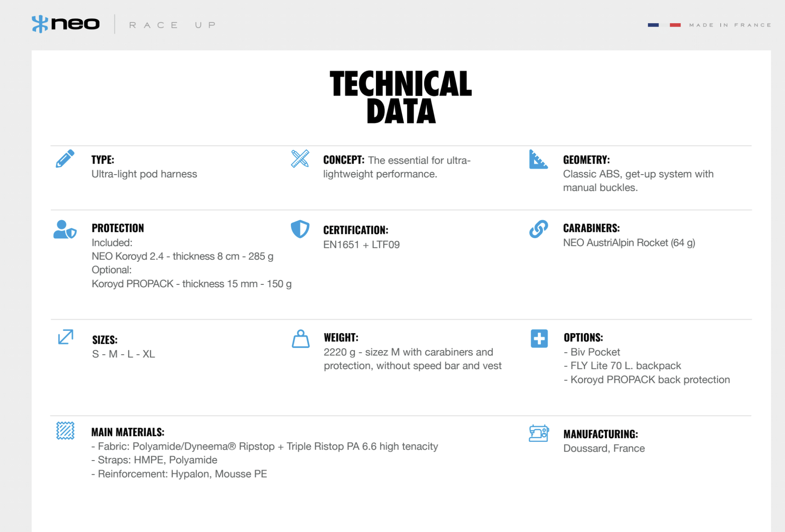Viewport: 785px width, 532px height.
Task: Click the diagonal arrow Sizes icon
Action: click(66, 337)
